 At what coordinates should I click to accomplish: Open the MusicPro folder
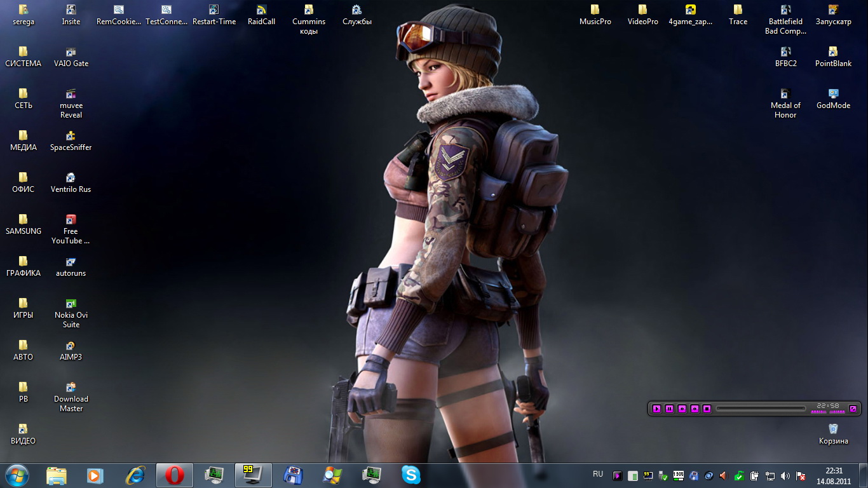595,15
